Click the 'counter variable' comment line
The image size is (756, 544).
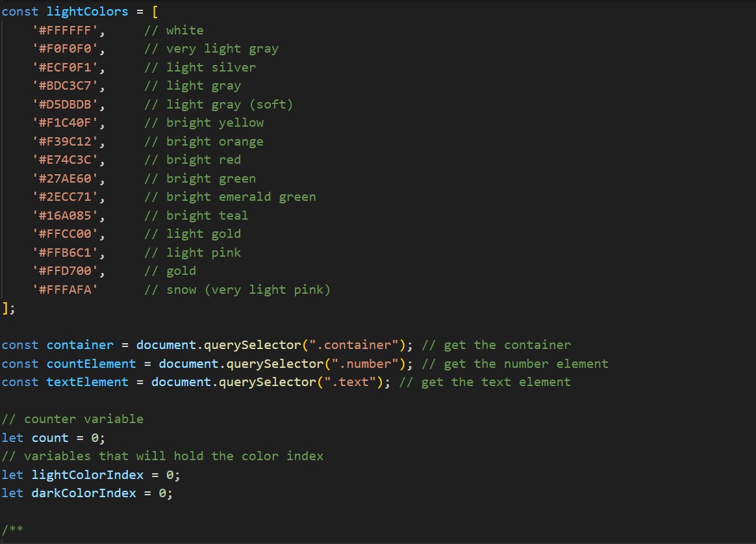73,419
